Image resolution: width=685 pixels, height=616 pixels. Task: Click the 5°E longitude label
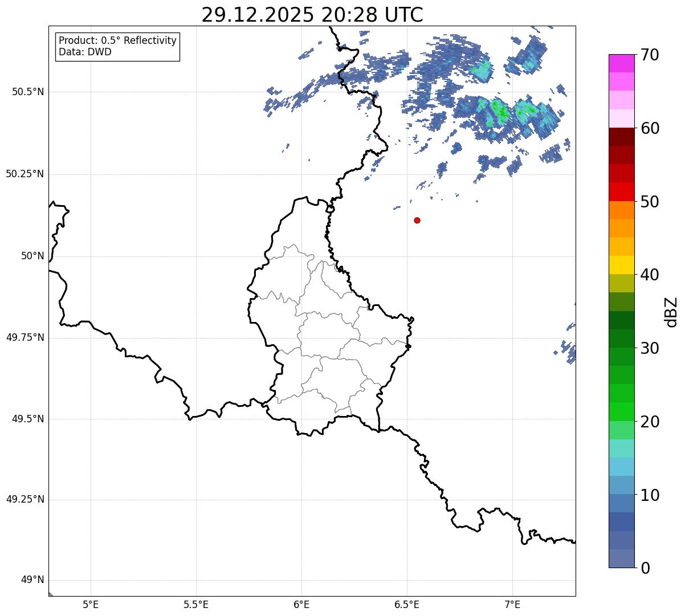91,604
